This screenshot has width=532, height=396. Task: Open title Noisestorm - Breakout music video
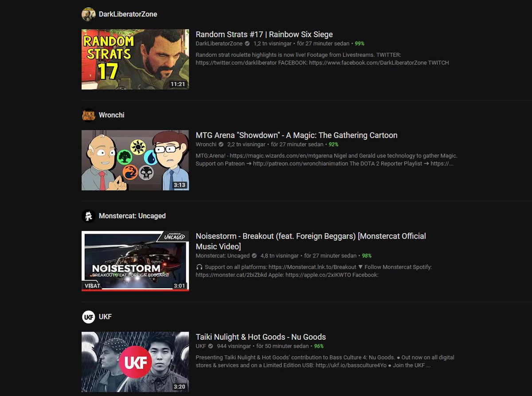click(x=311, y=241)
